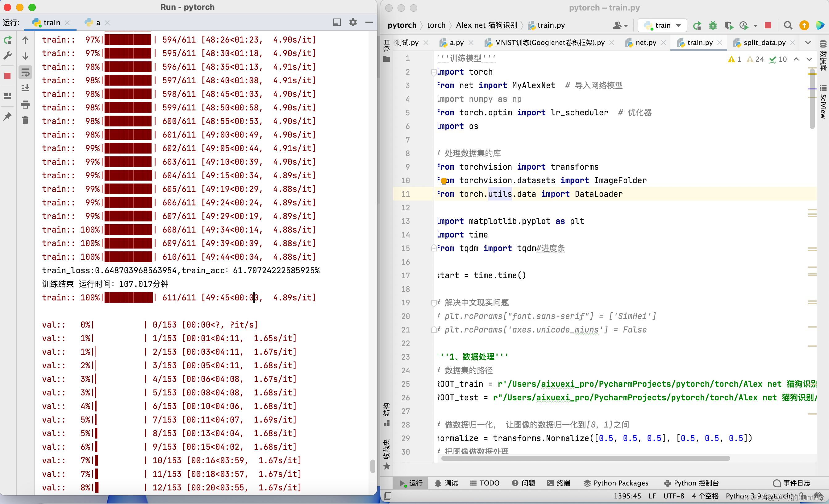Click the rerun train icon in Run panel
The image size is (829, 504).
[x=7, y=40]
